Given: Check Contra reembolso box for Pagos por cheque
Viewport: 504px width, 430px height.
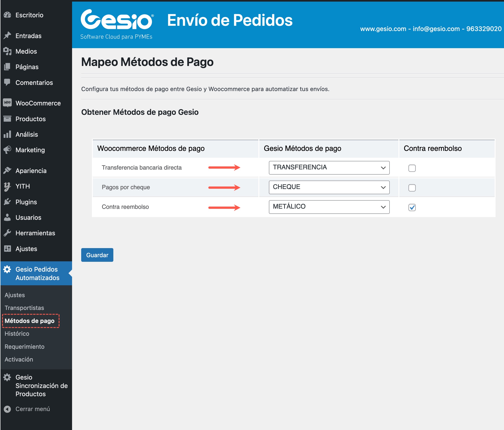Looking at the screenshot, I should [412, 188].
